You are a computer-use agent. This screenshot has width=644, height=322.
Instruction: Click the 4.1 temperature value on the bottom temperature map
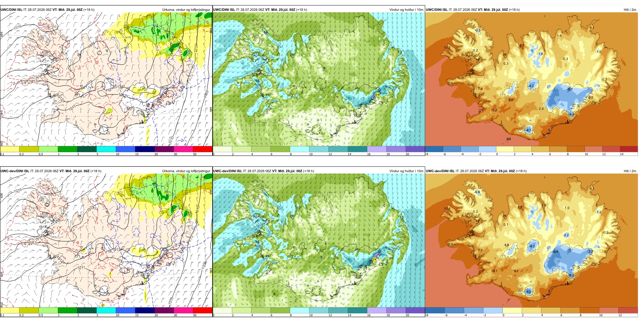tap(592, 189)
